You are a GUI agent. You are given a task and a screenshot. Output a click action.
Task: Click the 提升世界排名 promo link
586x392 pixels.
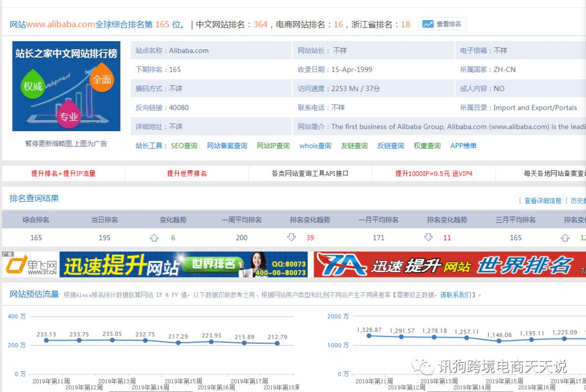pyautogui.click(x=187, y=173)
